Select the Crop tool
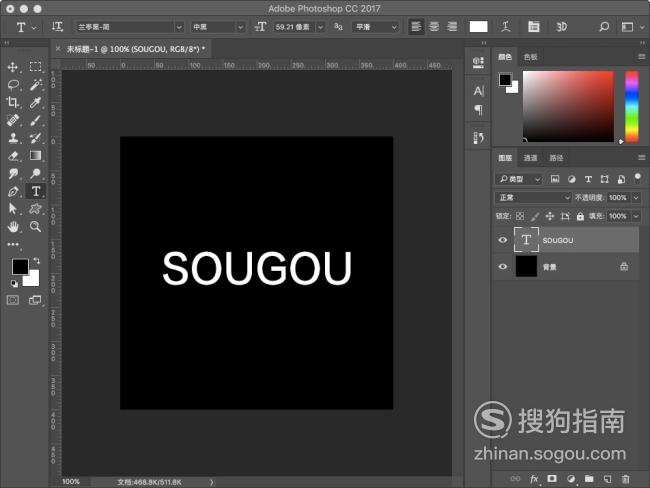 click(x=13, y=102)
